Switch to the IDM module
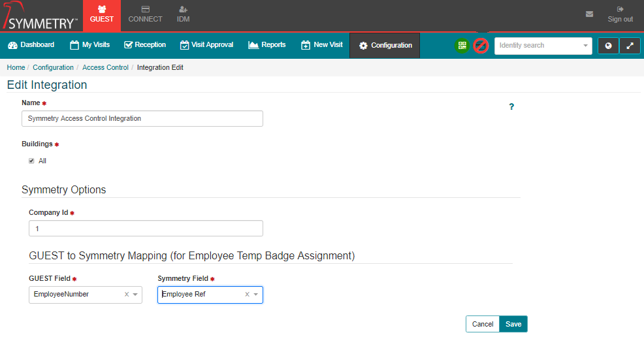 coord(183,15)
